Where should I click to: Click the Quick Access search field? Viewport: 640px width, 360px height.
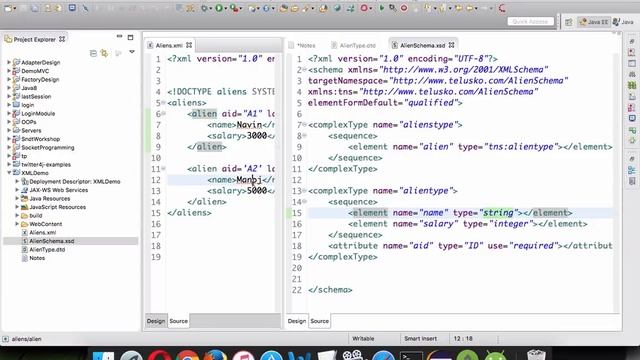click(530, 21)
